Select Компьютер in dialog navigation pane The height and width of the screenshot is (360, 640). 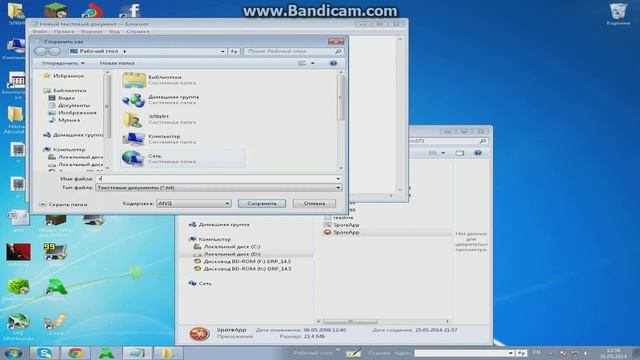pos(69,149)
